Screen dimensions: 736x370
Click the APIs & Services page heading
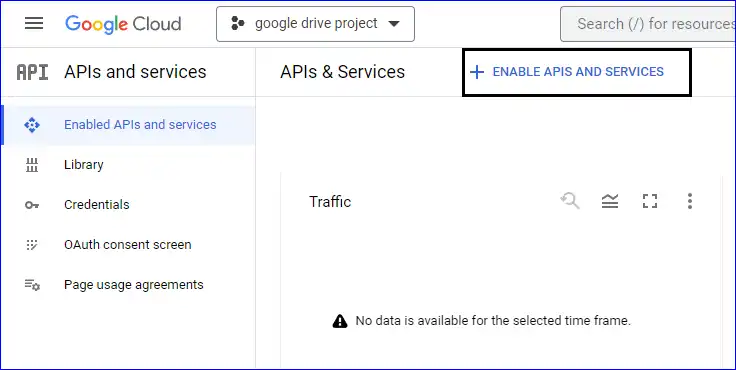[x=342, y=72]
